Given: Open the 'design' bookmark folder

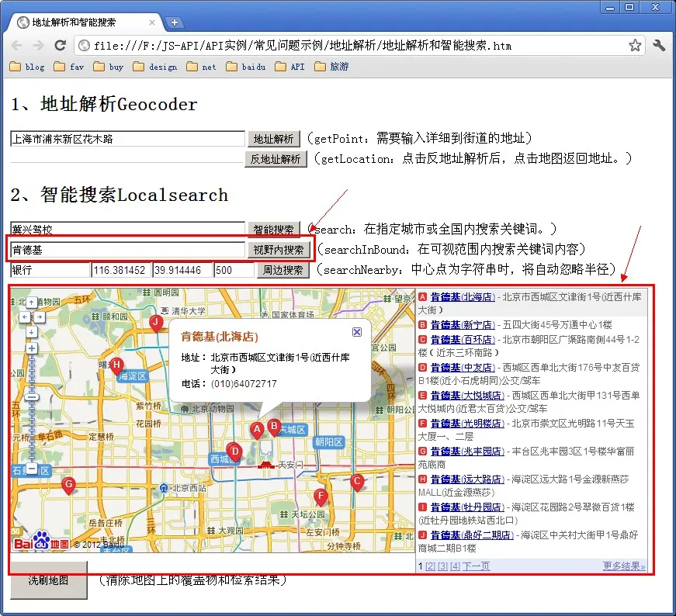Looking at the screenshot, I should [x=155, y=67].
